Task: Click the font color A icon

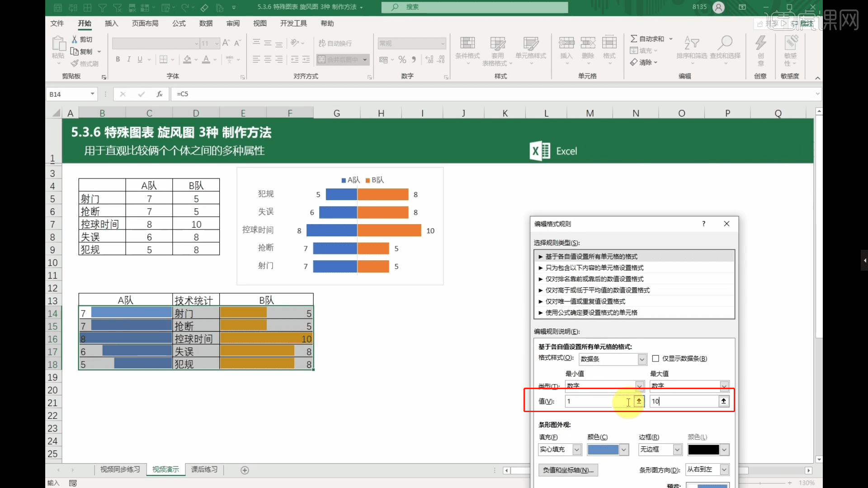Action: point(206,59)
